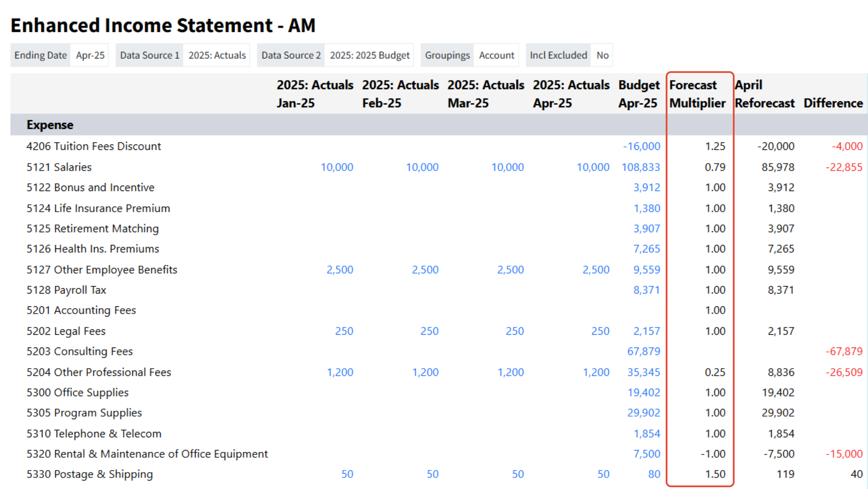Image resolution: width=868 pixels, height=489 pixels.
Task: Edit the 0.25 Other Professional Fees multiplier
Action: click(715, 372)
